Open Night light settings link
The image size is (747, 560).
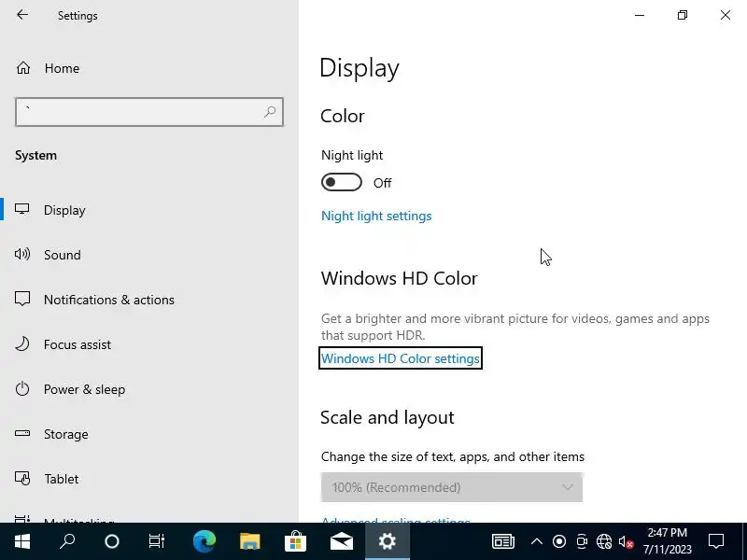376,216
